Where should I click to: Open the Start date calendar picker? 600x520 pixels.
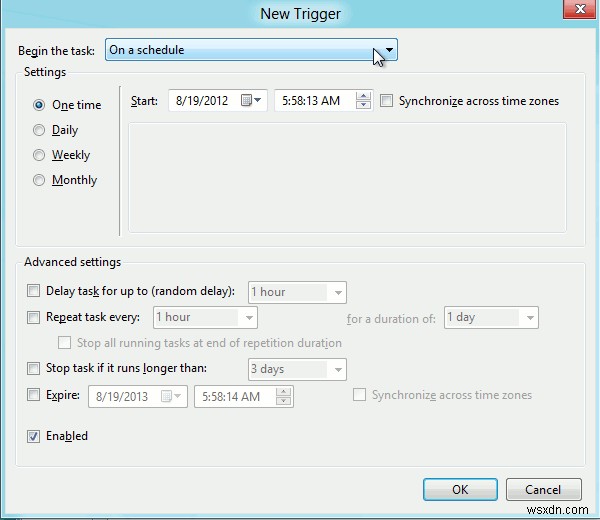[x=251, y=101]
